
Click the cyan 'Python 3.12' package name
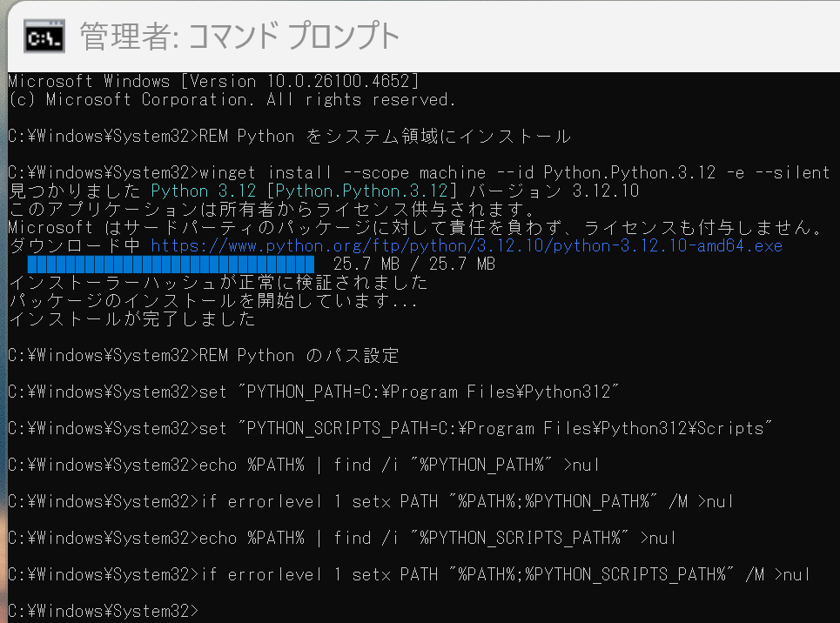point(204,191)
